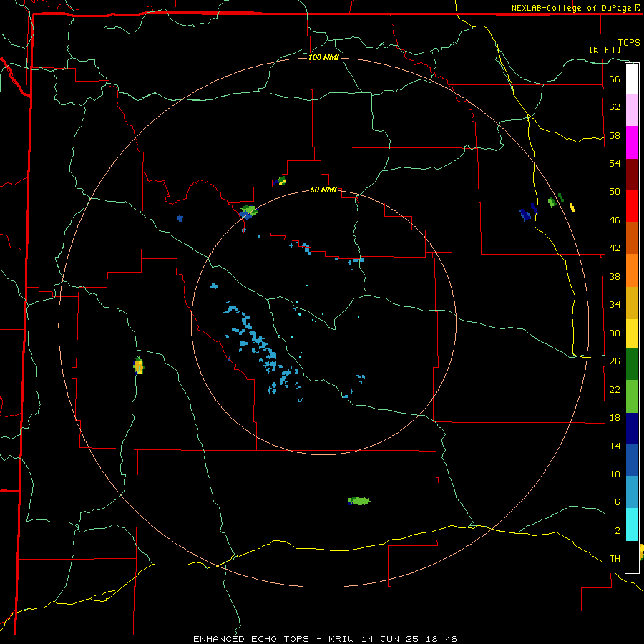Select the light green legend swatch
This screenshot has height=644, width=644.
[632, 396]
